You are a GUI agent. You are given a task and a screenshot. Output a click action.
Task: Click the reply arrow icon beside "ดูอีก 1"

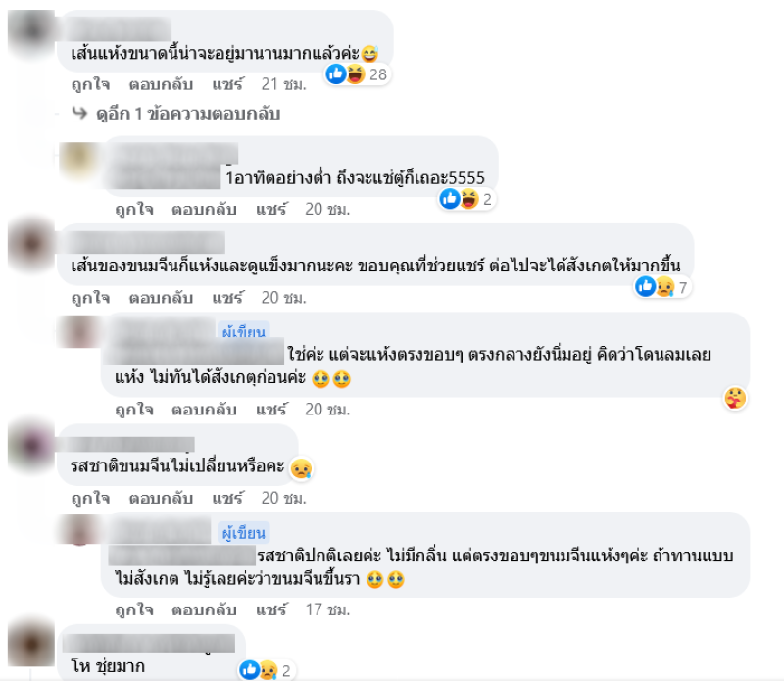pos(79,113)
